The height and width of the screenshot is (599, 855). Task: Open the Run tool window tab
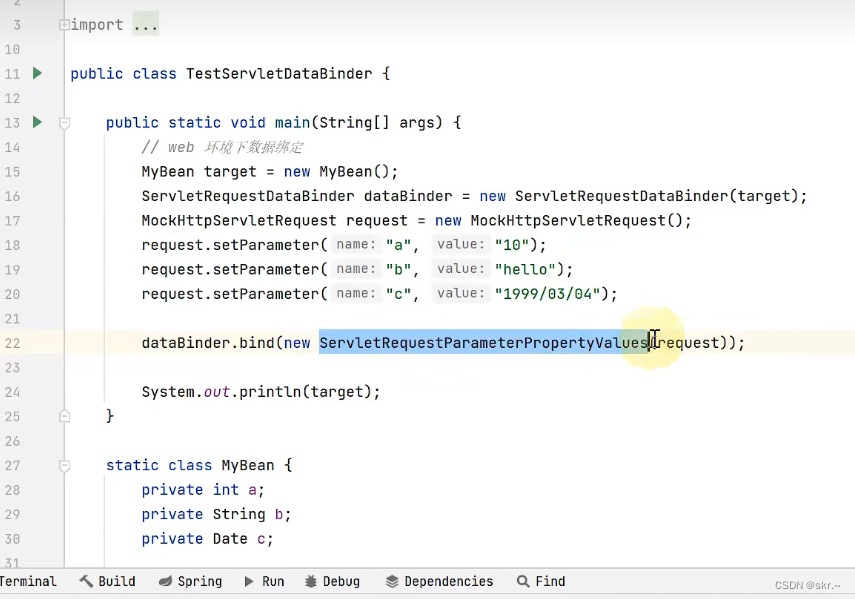click(x=272, y=581)
